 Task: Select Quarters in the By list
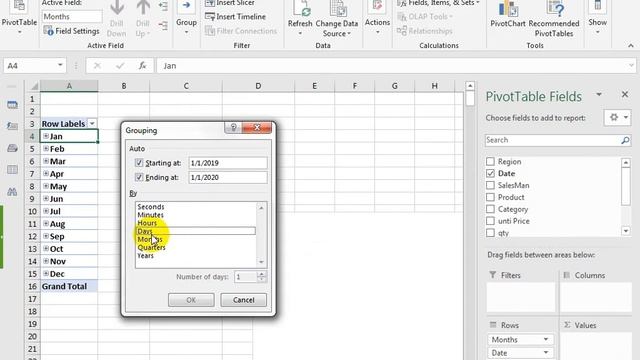pos(151,247)
